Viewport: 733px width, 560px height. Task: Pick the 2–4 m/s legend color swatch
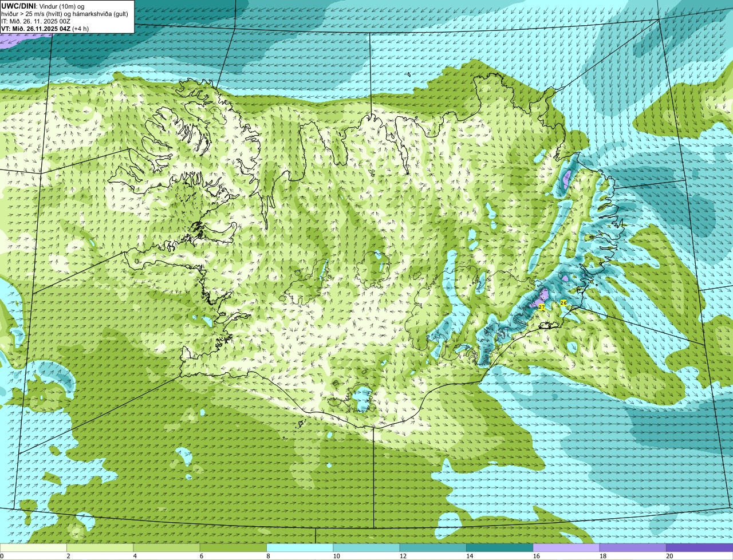[x=100, y=548]
